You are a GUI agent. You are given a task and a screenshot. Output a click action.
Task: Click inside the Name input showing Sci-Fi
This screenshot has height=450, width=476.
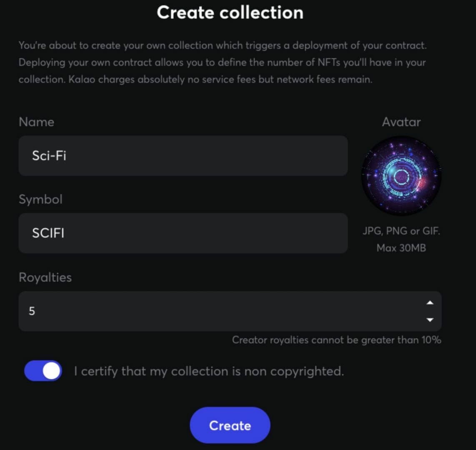(183, 156)
